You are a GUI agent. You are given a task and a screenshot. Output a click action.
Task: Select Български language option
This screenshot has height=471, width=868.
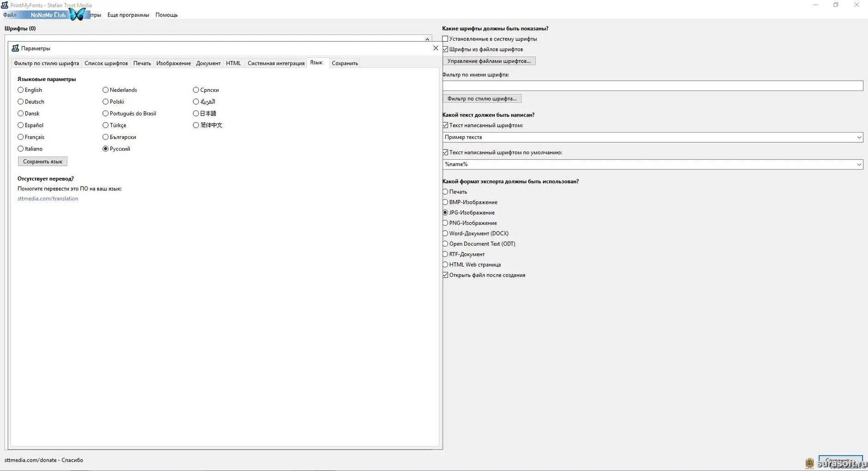(120, 137)
